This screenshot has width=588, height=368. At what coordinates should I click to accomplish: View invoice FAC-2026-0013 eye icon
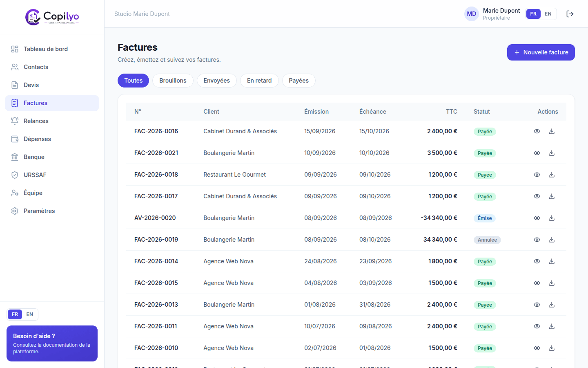pos(537,305)
